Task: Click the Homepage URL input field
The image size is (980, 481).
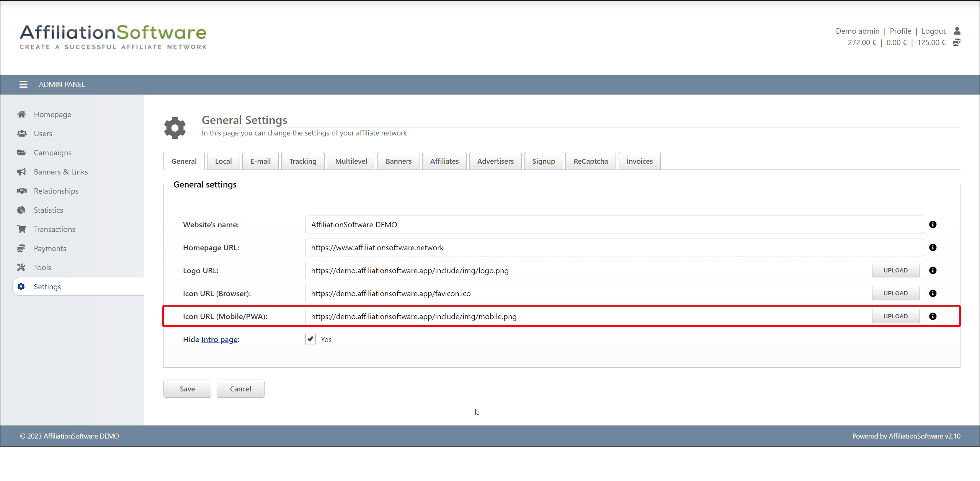Action: coord(614,248)
